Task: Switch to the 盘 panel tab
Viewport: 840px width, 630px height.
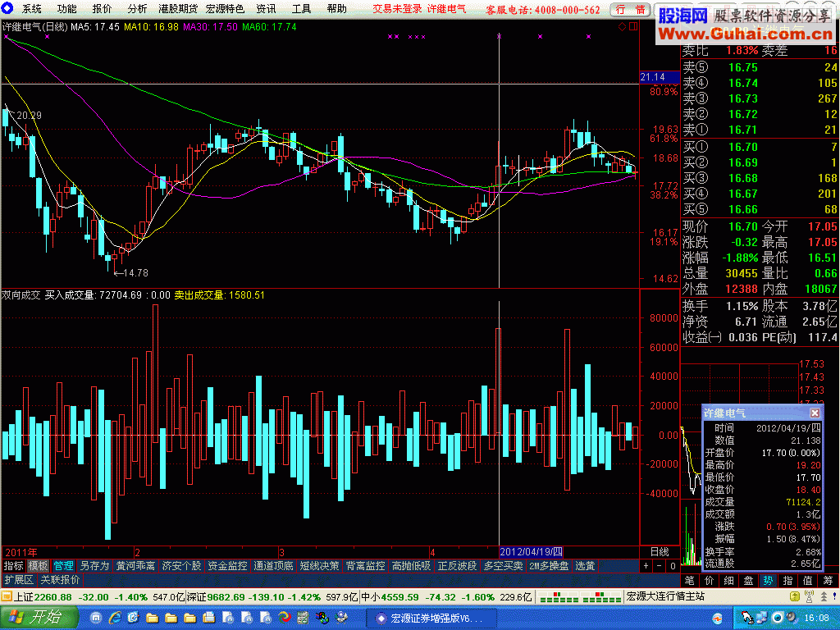Action: (x=748, y=581)
